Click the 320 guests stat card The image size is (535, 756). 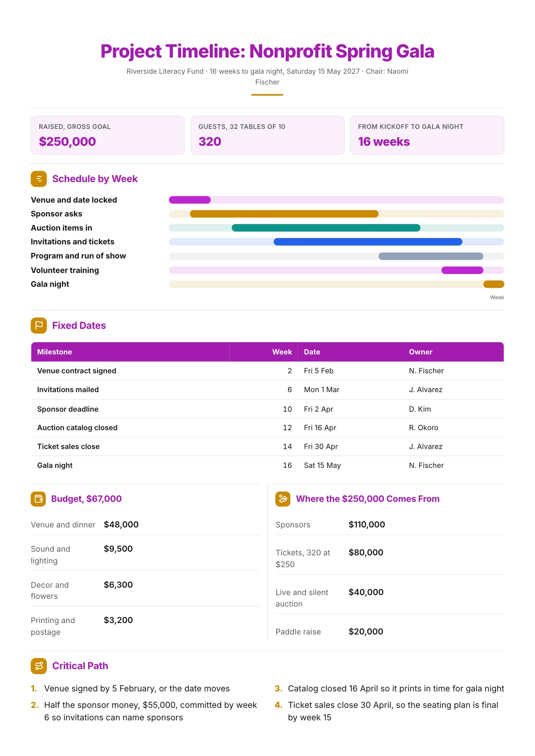(x=267, y=135)
